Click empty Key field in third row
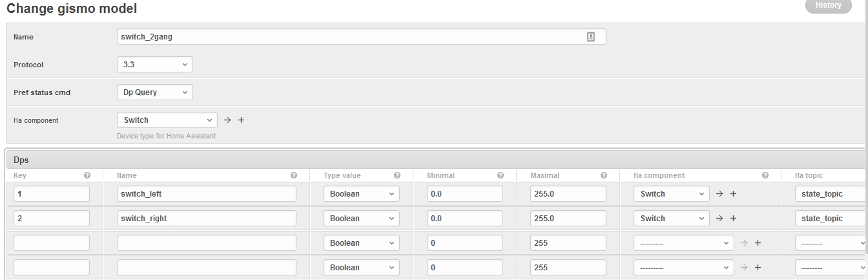 52,243
